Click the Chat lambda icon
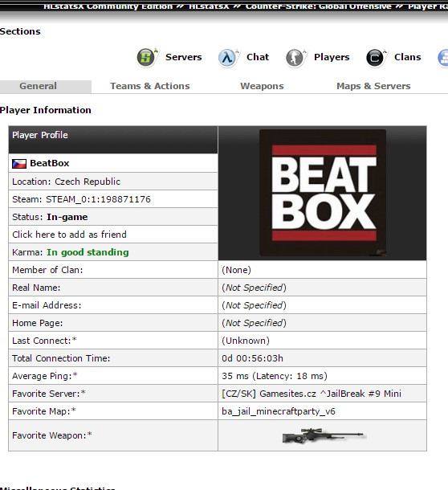Image resolution: width=448 pixels, height=490 pixels. 228,58
